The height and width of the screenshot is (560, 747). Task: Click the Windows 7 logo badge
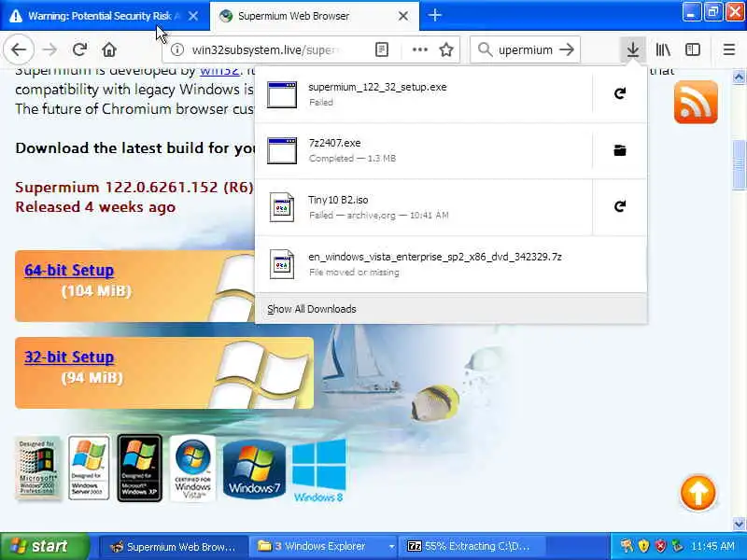[254, 469]
